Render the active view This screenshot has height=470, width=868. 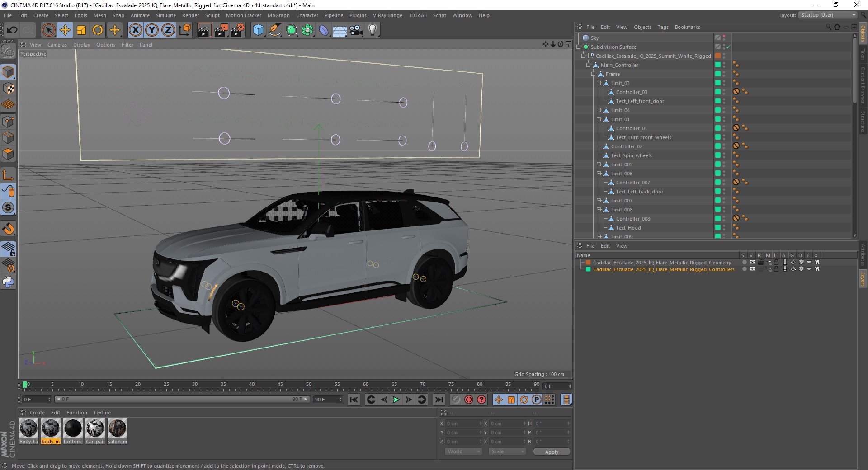[204, 30]
